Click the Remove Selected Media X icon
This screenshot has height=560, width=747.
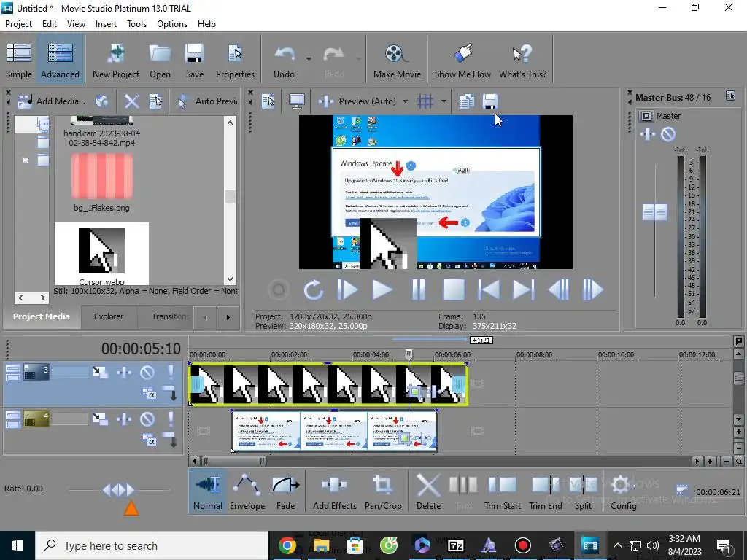132,101
